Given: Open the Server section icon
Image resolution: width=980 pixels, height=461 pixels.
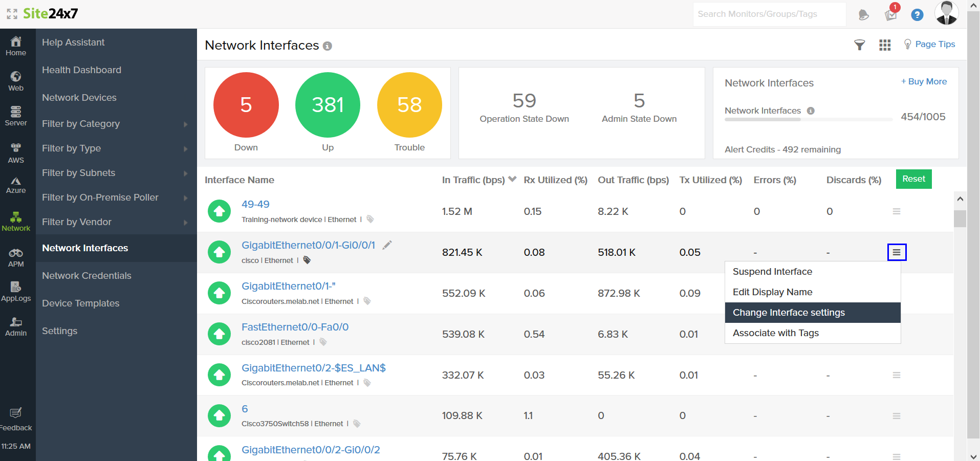Looking at the screenshot, I should tap(16, 116).
